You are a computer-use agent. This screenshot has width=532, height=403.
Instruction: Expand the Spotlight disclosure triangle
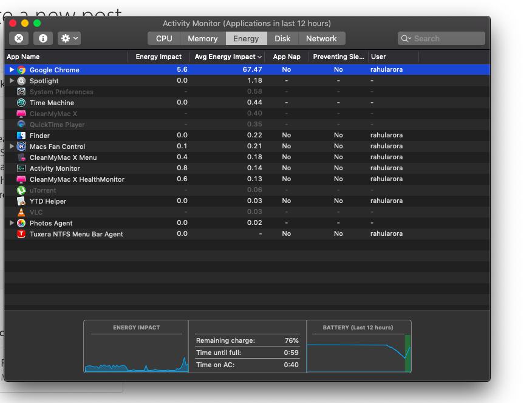tap(12, 81)
